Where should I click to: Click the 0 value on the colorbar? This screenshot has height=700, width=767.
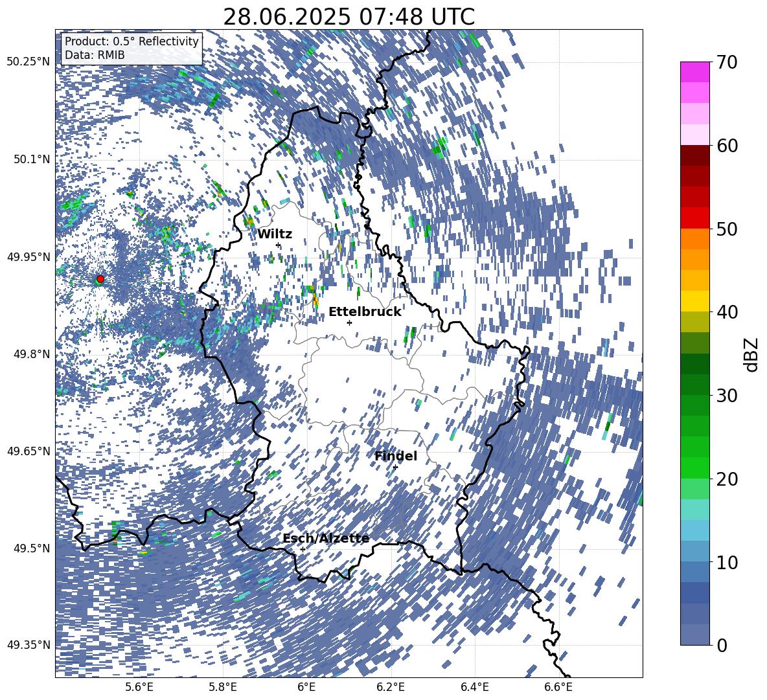tap(722, 645)
